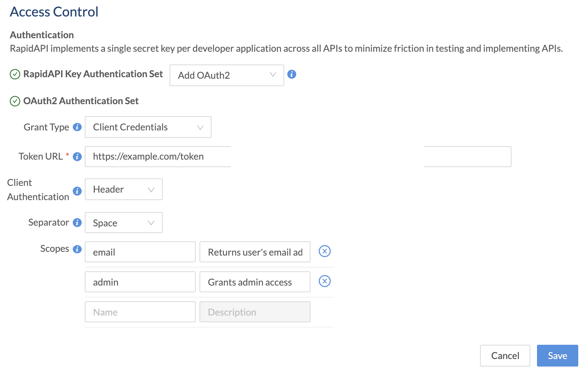588x371 pixels.
Task: Click info icon next to Add OAuth2 dropdown
Action: coord(292,74)
